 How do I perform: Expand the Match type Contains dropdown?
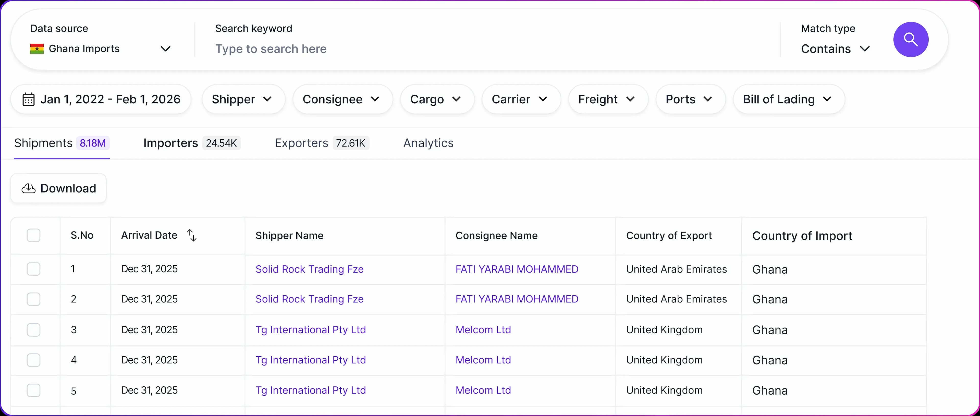pyautogui.click(x=835, y=49)
